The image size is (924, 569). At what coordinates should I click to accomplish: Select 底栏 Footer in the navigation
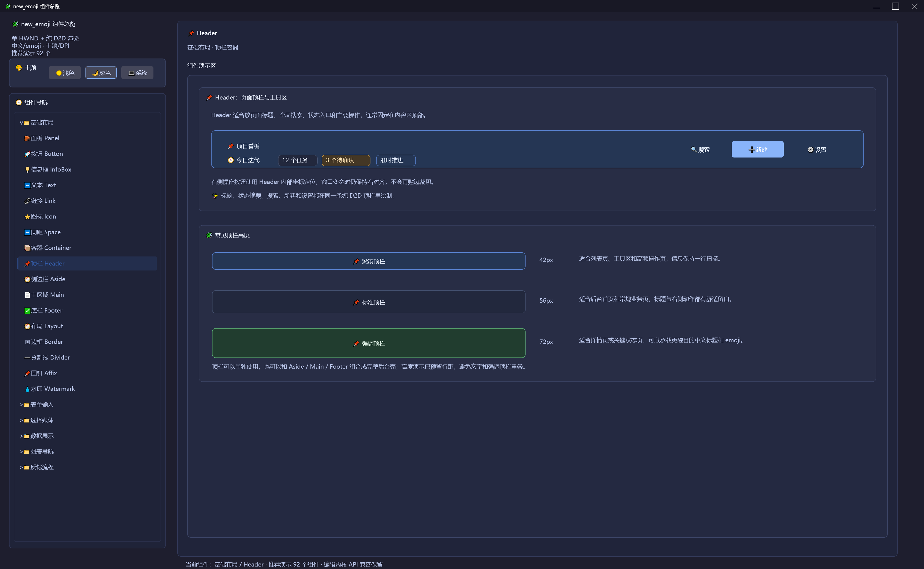pyautogui.click(x=87, y=310)
